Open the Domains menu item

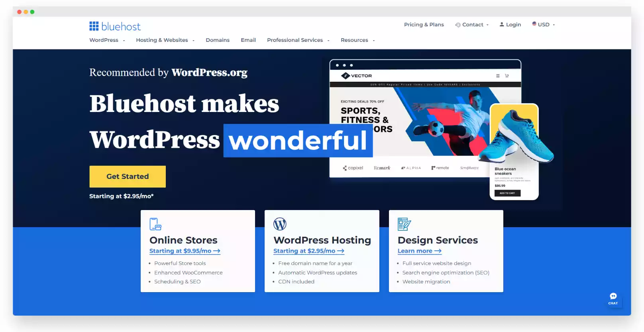click(x=218, y=40)
